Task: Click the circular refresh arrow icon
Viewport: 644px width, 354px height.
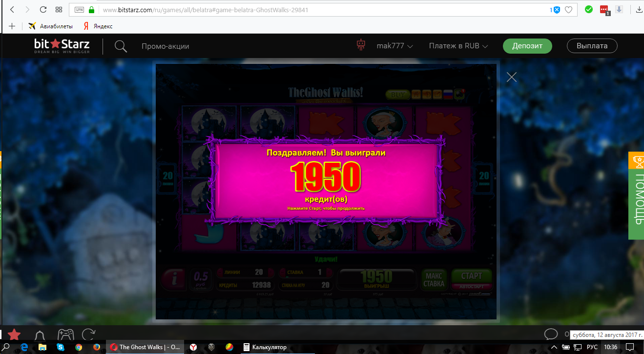Action: coord(88,334)
